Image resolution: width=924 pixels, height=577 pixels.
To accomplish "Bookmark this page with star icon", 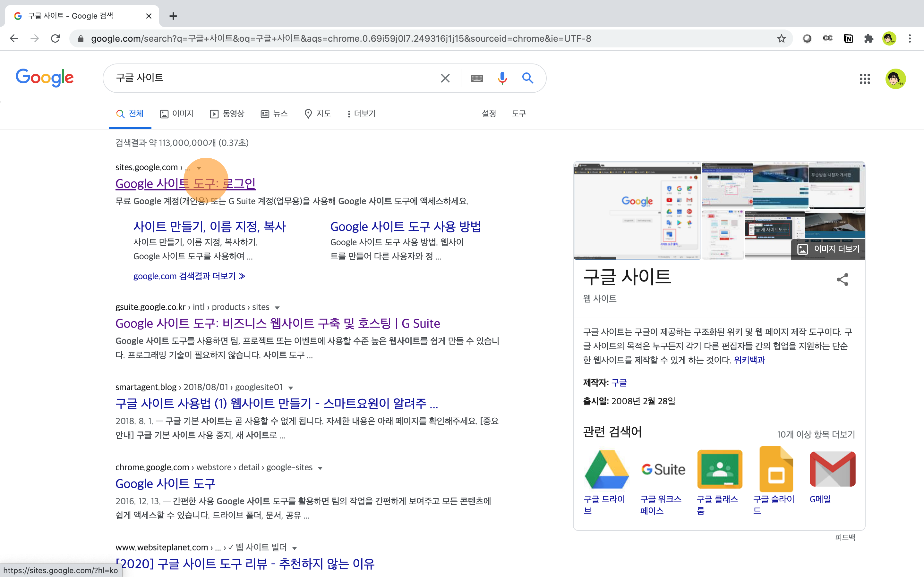I will tap(781, 38).
